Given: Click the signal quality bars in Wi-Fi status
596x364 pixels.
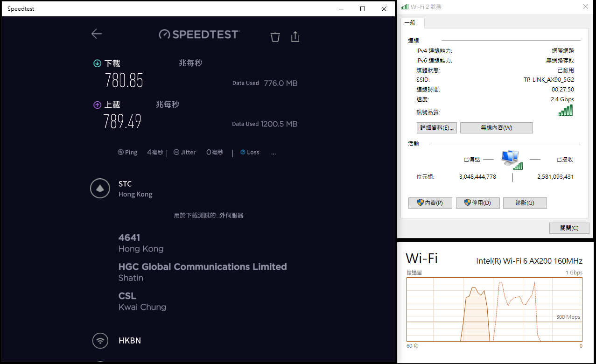Looking at the screenshot, I should click(x=566, y=111).
